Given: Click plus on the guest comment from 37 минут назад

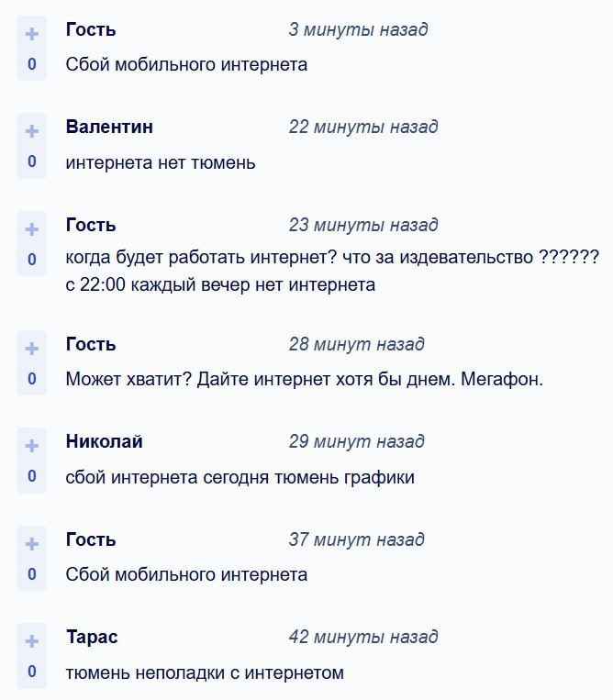Looking at the screenshot, I should [x=32, y=544].
